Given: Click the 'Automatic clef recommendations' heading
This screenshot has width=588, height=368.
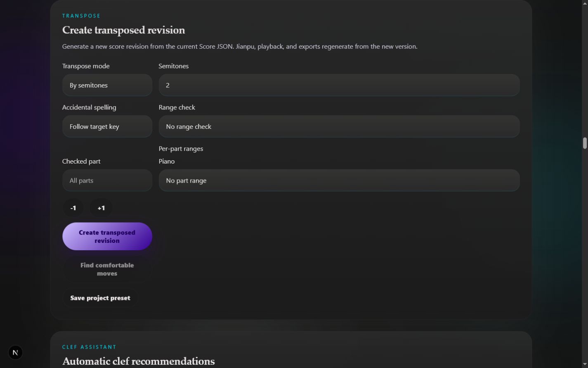Looking at the screenshot, I should 139,361.
